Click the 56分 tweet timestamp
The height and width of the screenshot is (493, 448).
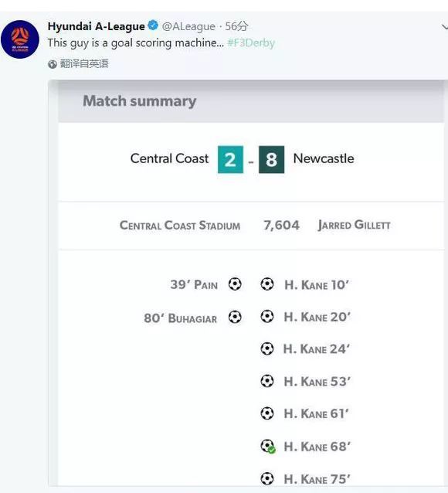[x=236, y=26]
